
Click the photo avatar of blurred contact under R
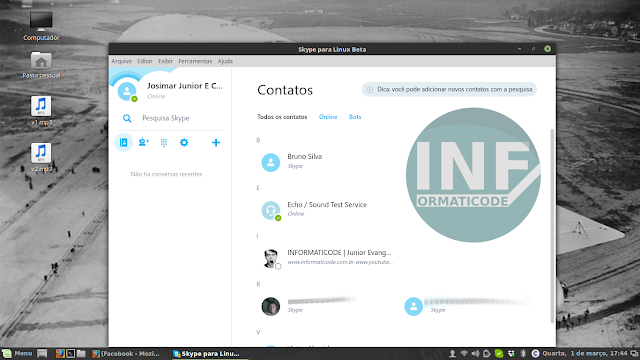point(271,306)
